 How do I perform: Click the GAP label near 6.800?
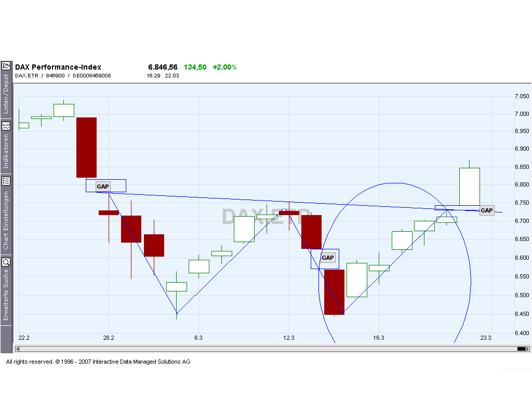[x=103, y=187]
